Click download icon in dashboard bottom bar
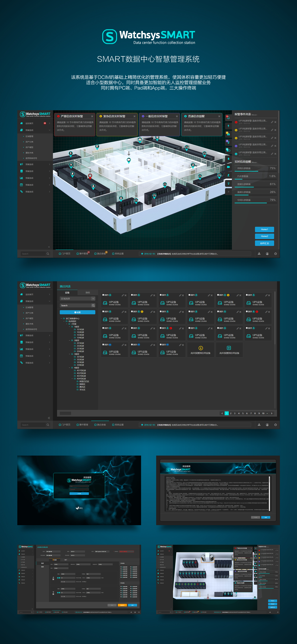Viewport: 297px width, 644px height. pos(259,254)
